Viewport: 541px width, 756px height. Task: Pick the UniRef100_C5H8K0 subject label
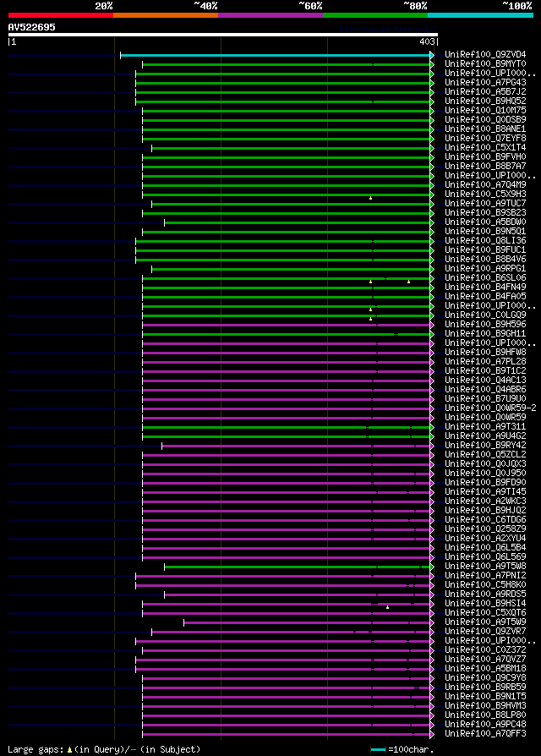click(x=485, y=585)
